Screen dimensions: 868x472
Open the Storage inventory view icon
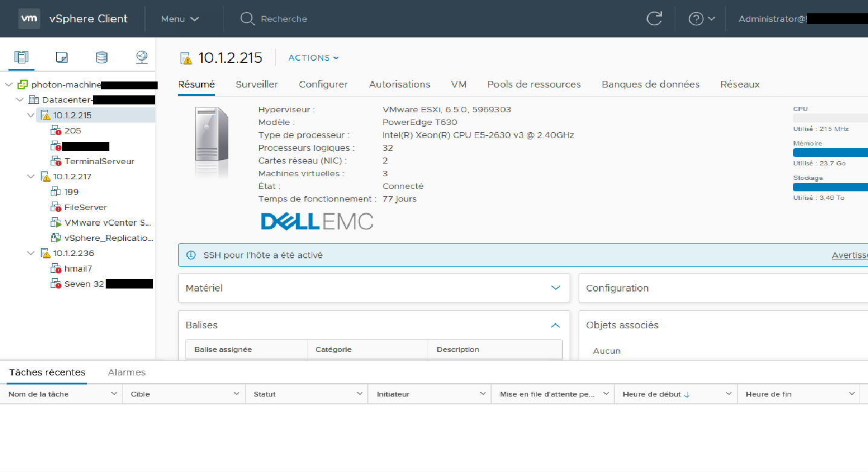pyautogui.click(x=101, y=57)
